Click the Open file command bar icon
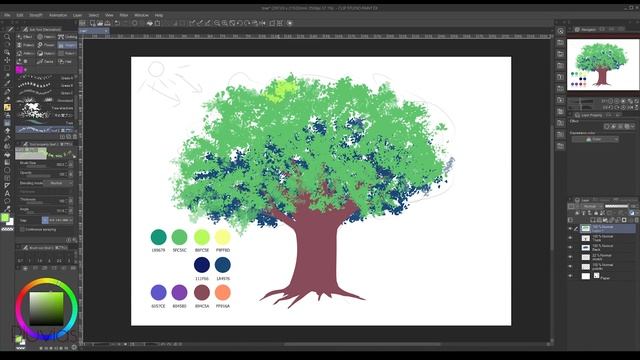The width and height of the screenshot is (640, 360). [x=100, y=23]
